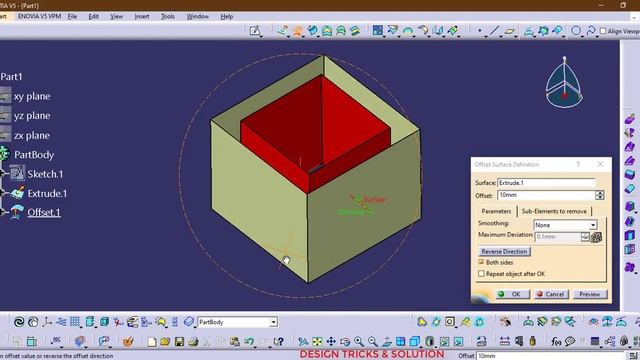Viewport: 640px width, 360px height.
Task: Activate the Rotate view tool
Action: (345, 341)
